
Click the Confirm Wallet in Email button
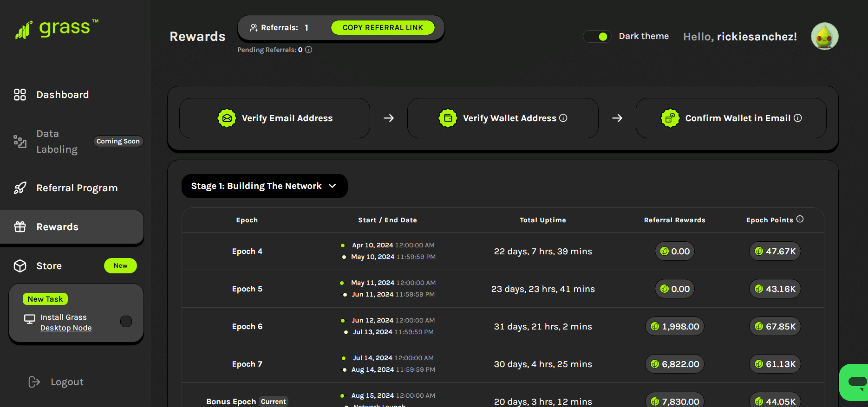tap(731, 118)
